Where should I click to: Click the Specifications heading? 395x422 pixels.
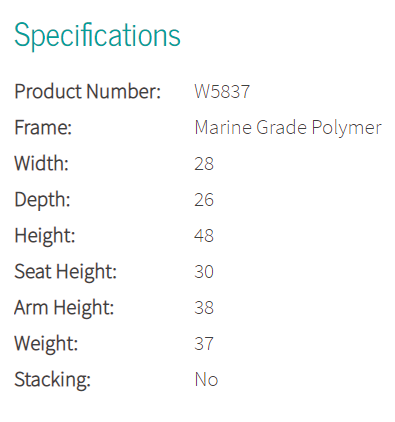click(97, 35)
